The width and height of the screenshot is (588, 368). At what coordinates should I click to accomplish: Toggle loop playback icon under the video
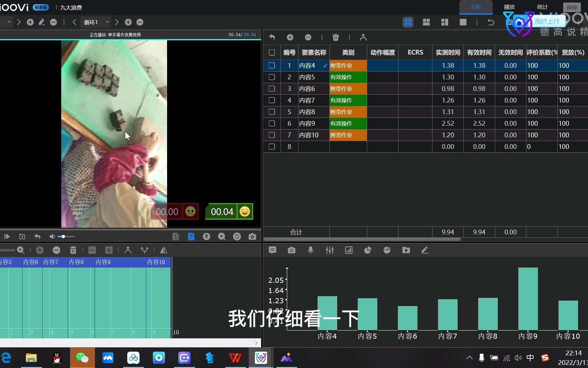(22, 236)
